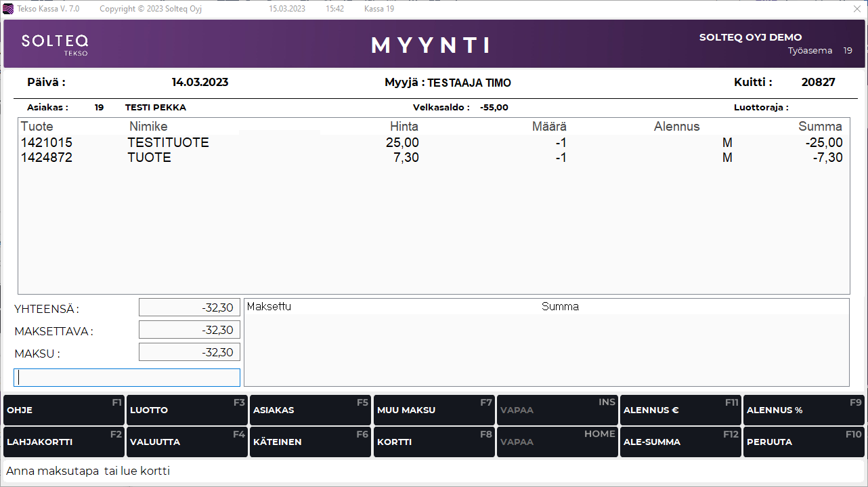The width and height of the screenshot is (868, 487).
Task: Apply ALENNUS € discount button
Action: (680, 410)
